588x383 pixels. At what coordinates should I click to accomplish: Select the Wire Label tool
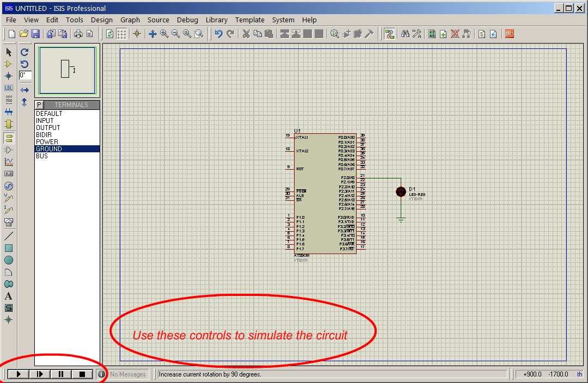pos(8,88)
